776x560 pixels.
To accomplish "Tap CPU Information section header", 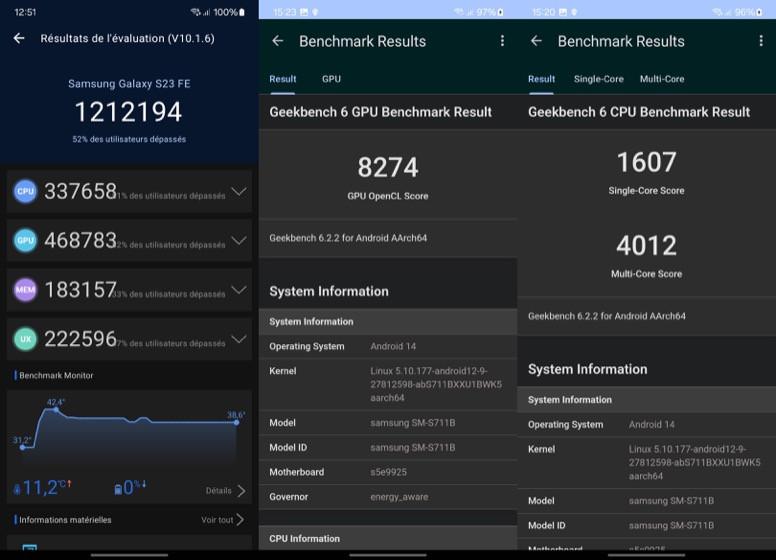I will pyautogui.click(x=388, y=539).
